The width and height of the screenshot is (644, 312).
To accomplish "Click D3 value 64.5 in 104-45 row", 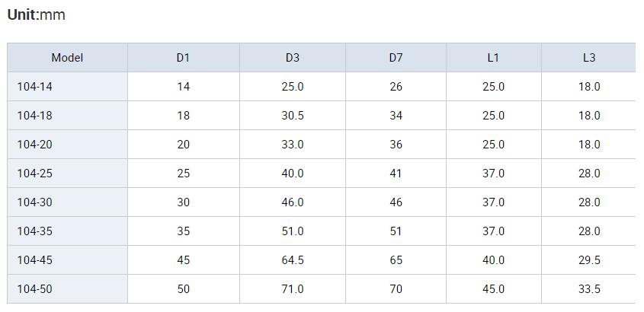I will tap(293, 260).
